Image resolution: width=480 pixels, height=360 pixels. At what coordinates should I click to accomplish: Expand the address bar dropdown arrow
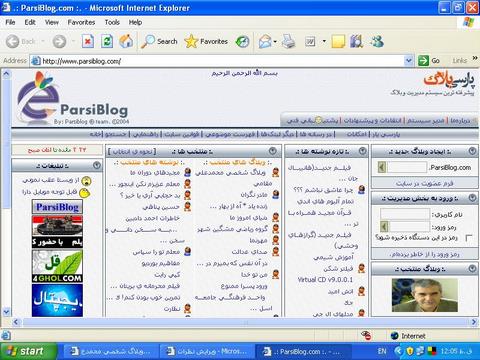tap(408, 61)
